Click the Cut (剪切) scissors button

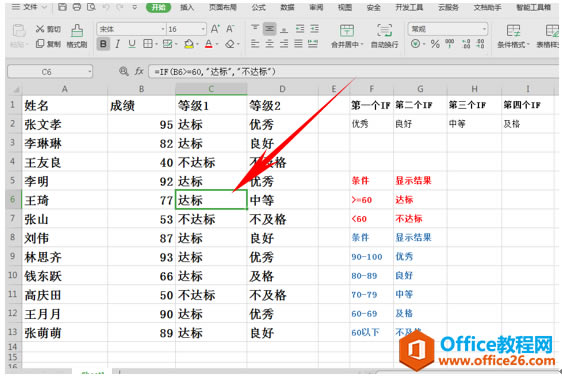pyautogui.click(x=48, y=29)
